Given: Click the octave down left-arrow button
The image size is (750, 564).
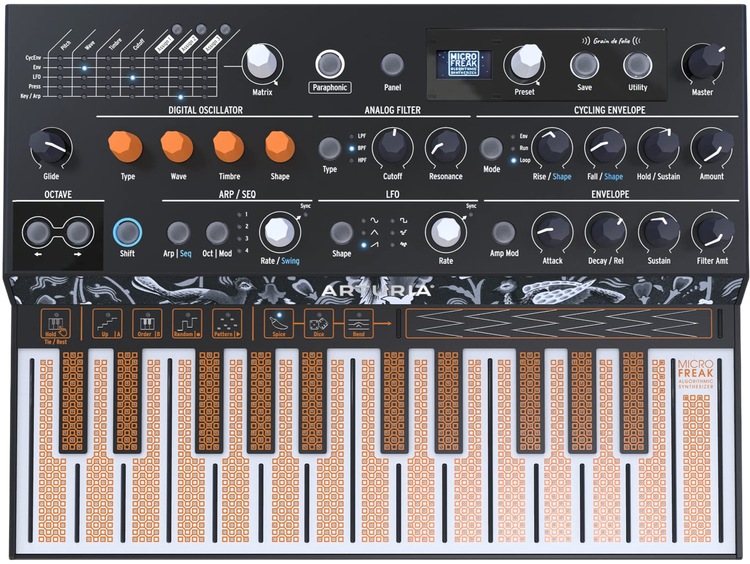Looking at the screenshot, I should coord(37,232).
